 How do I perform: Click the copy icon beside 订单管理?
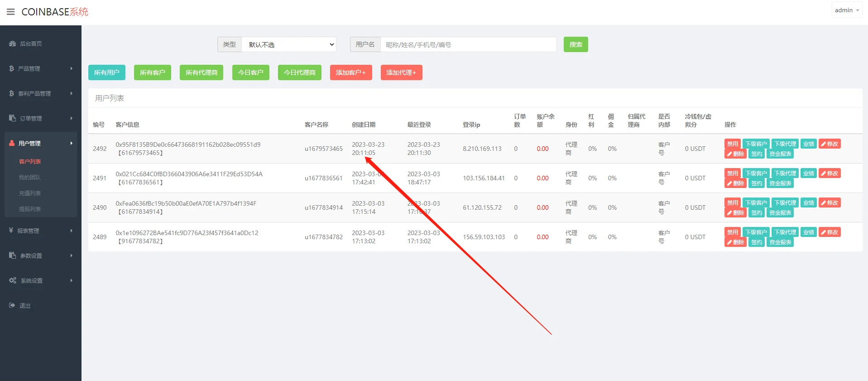12,118
